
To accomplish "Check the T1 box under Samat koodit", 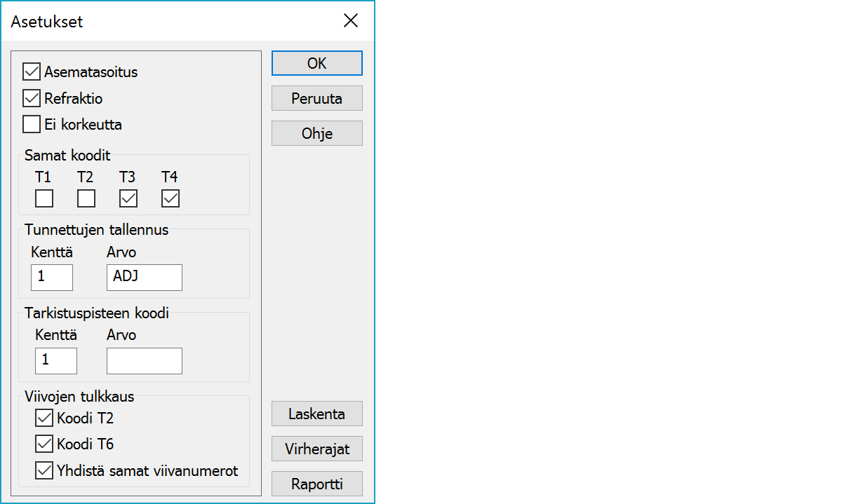I will point(44,199).
